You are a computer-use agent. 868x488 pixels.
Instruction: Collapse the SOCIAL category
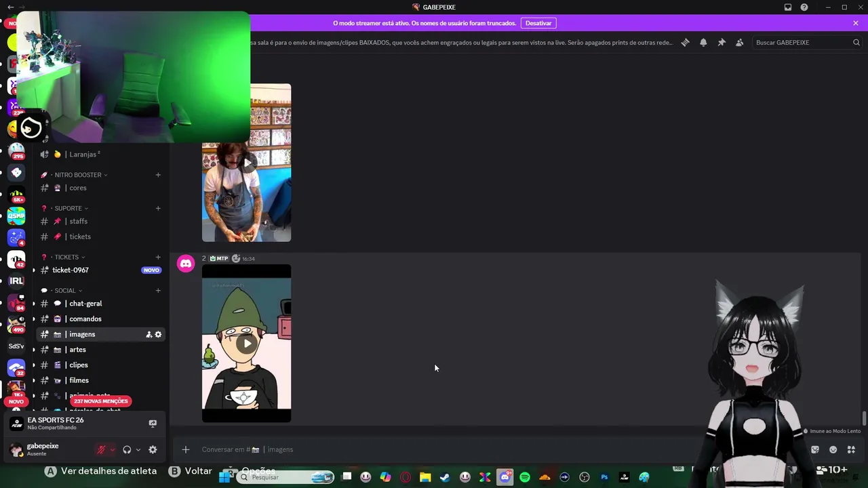coord(65,291)
